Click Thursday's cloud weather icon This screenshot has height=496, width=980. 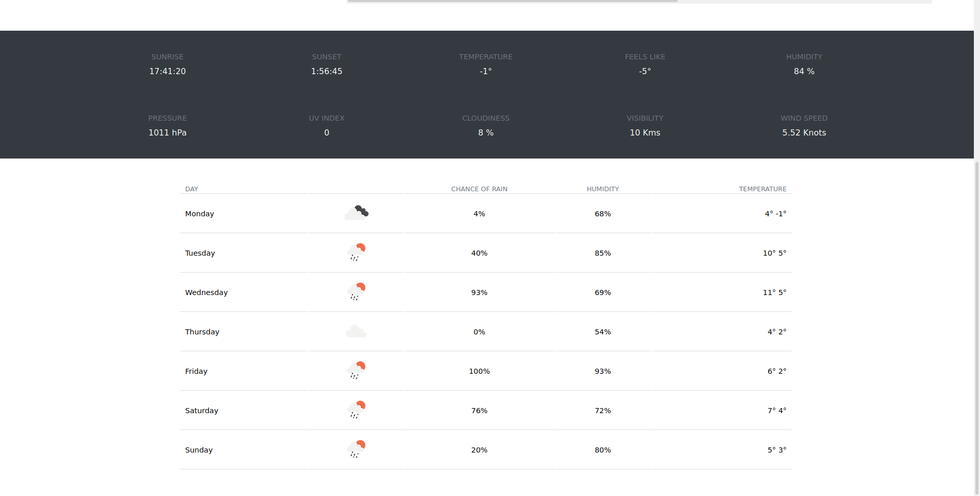[357, 331]
